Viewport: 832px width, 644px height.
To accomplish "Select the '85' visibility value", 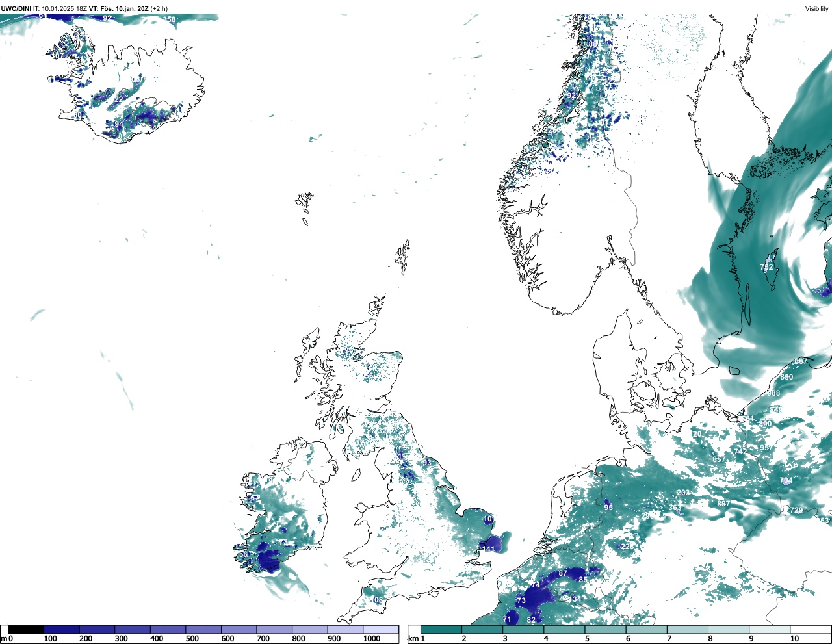I will click(583, 579).
